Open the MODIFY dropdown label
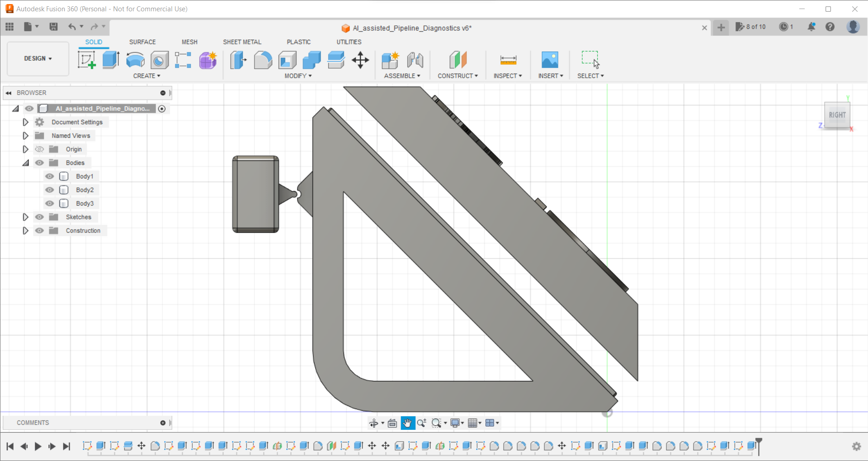The width and height of the screenshot is (868, 461). [298, 76]
